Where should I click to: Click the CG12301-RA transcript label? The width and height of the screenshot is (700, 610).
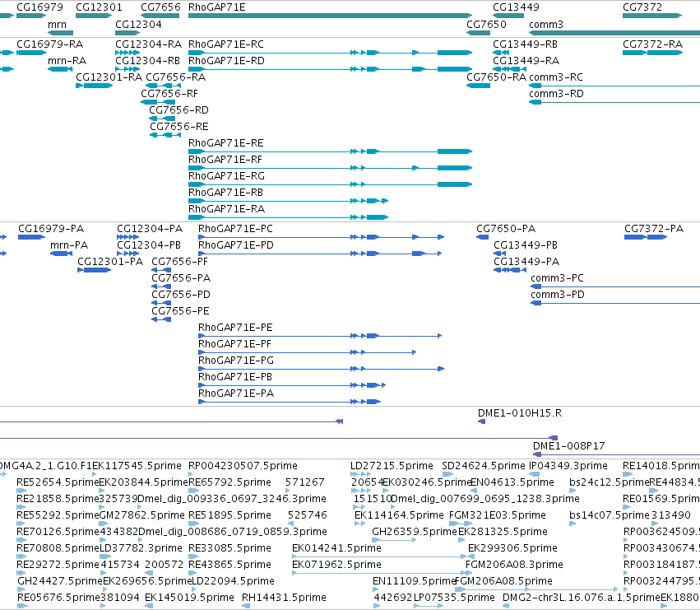point(109,77)
